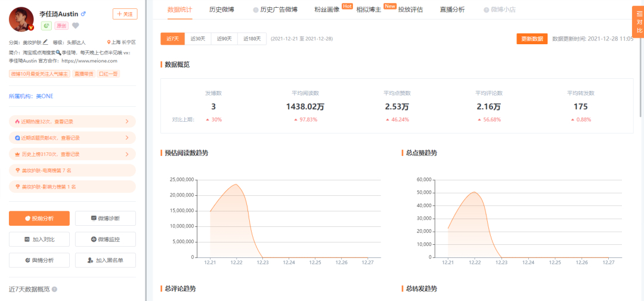Click the blue topic icon in 近期话题贡献 row
The image size is (644, 301).
pos(17,138)
